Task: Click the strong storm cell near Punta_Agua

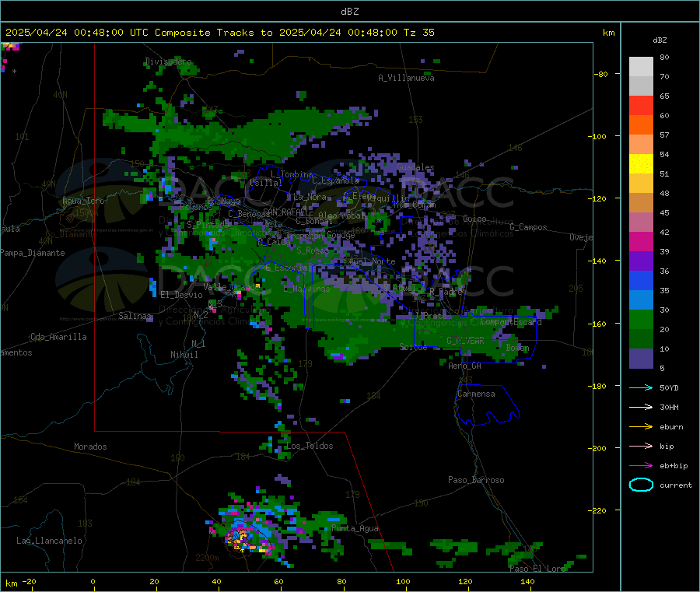Action: point(243,538)
